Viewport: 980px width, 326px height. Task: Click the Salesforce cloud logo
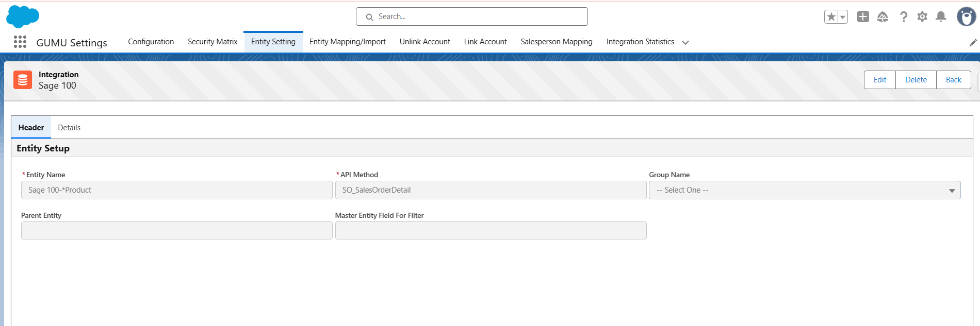(22, 16)
